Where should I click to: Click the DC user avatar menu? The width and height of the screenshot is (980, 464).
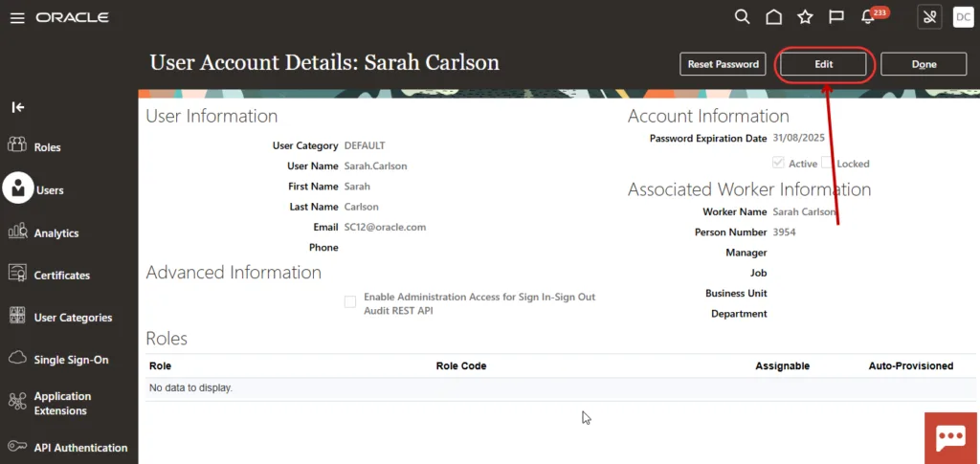(963, 17)
